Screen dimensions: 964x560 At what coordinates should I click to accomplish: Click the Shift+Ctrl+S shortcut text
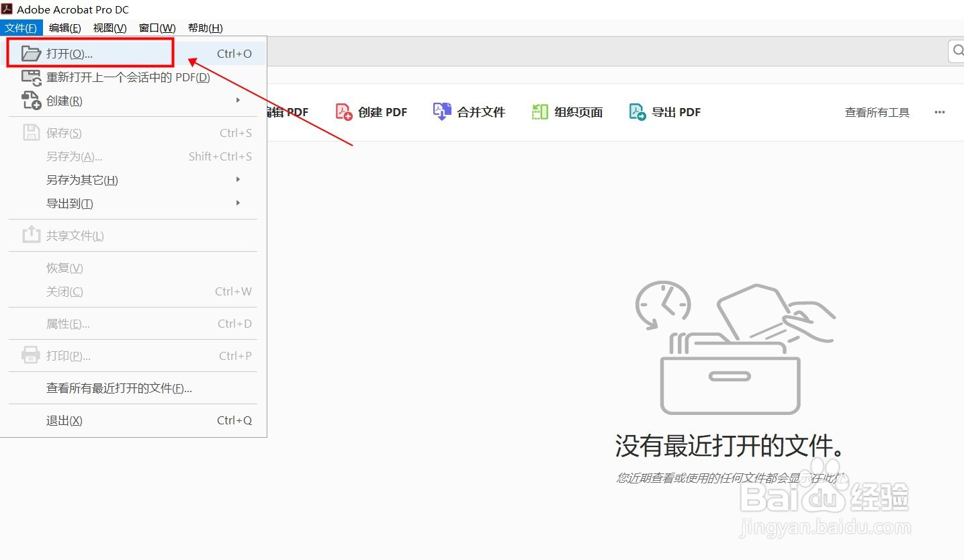click(220, 156)
